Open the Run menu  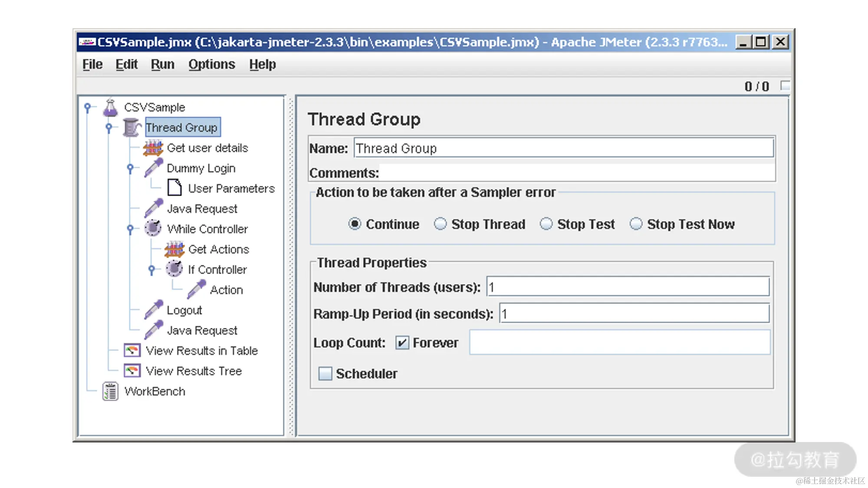coord(162,64)
